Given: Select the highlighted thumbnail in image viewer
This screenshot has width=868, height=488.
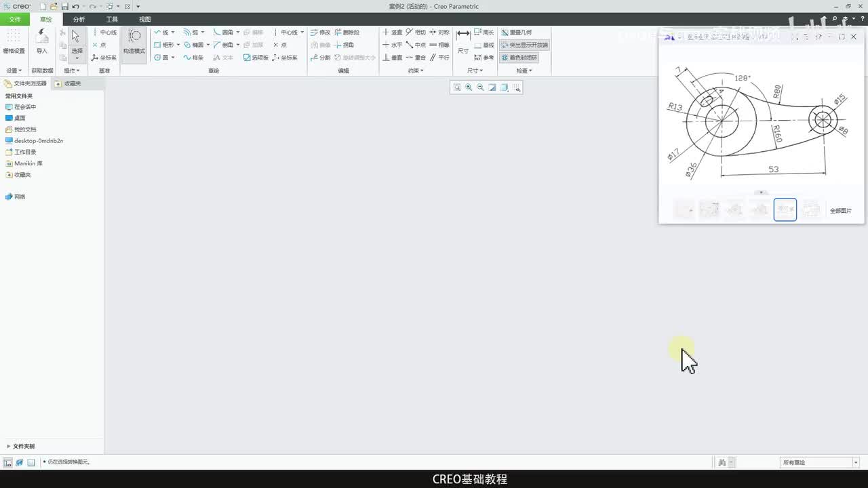Looking at the screenshot, I should (785, 210).
